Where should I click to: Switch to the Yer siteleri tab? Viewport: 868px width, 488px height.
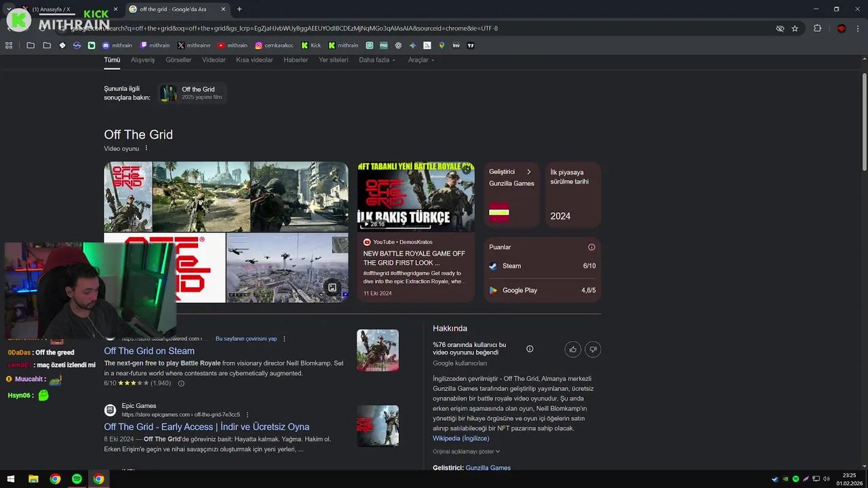pos(334,60)
